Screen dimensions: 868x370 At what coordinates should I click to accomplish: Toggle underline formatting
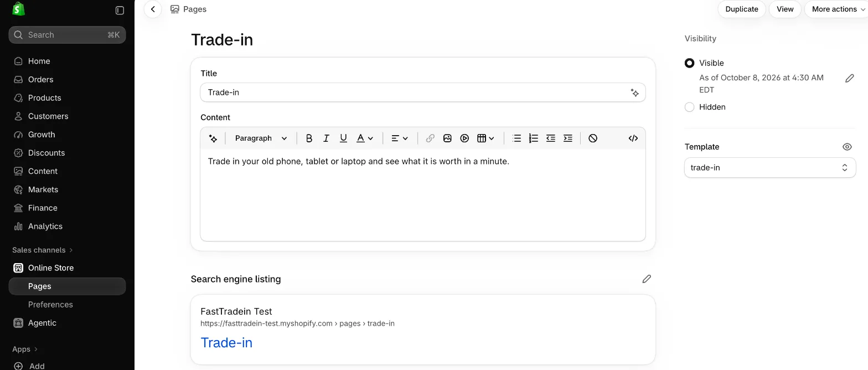[x=343, y=138]
